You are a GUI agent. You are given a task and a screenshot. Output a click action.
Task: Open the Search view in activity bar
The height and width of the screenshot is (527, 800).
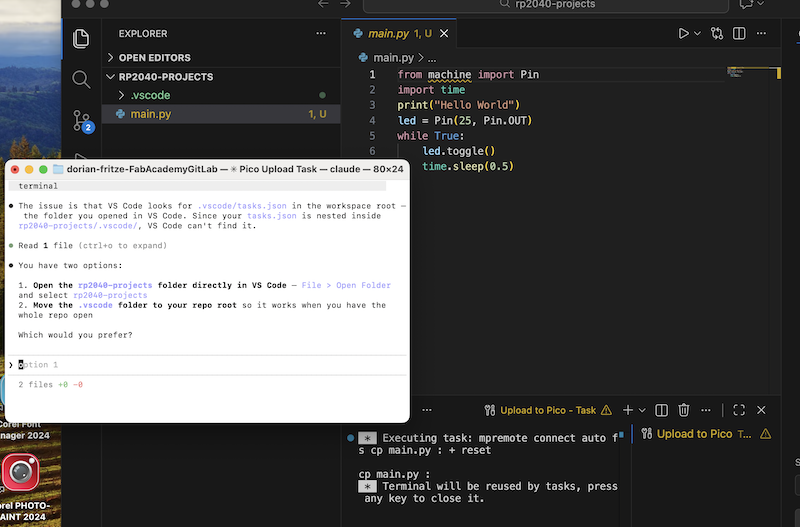pyautogui.click(x=81, y=79)
